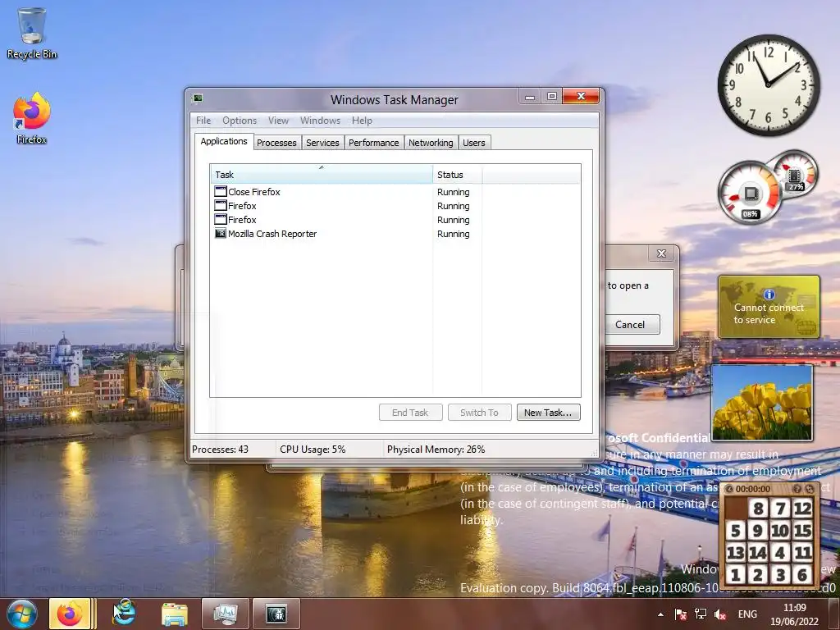Open Internet Explorer from the taskbar

pyautogui.click(x=124, y=614)
